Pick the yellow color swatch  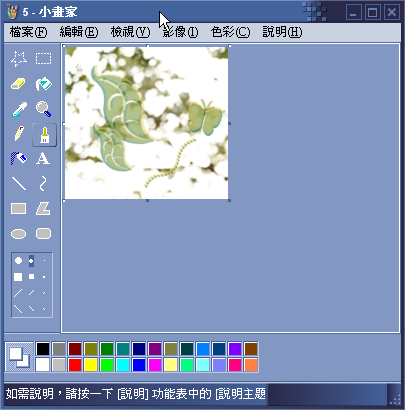[91, 365]
